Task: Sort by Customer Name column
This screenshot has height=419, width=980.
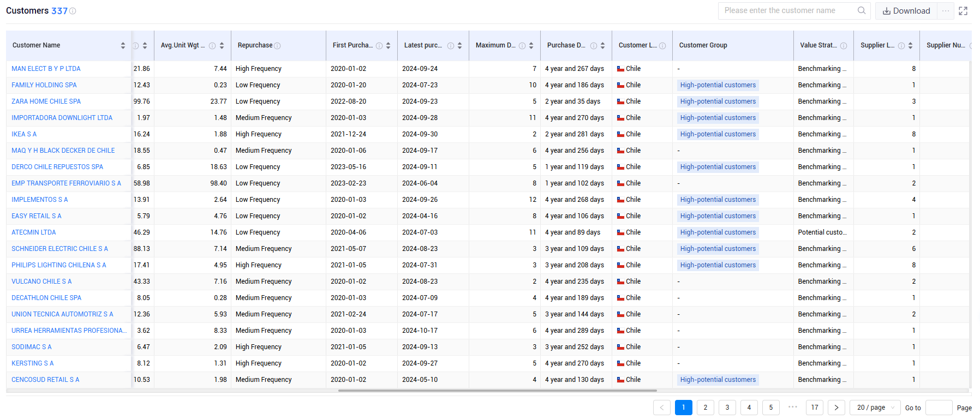Action: (123, 46)
